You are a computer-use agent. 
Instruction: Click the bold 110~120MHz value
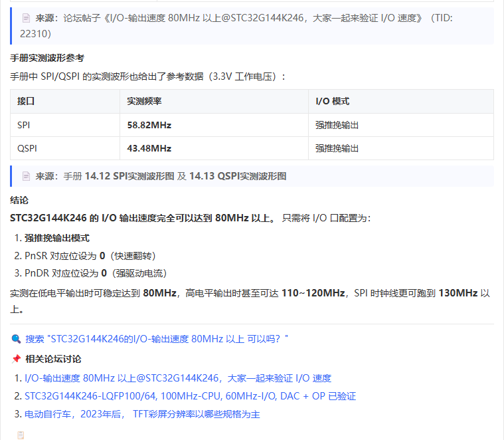click(x=313, y=293)
